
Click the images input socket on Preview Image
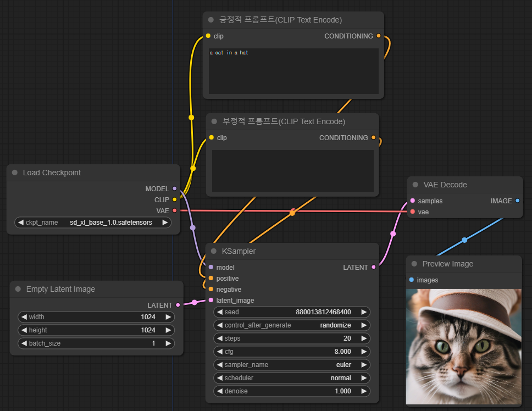tap(412, 280)
